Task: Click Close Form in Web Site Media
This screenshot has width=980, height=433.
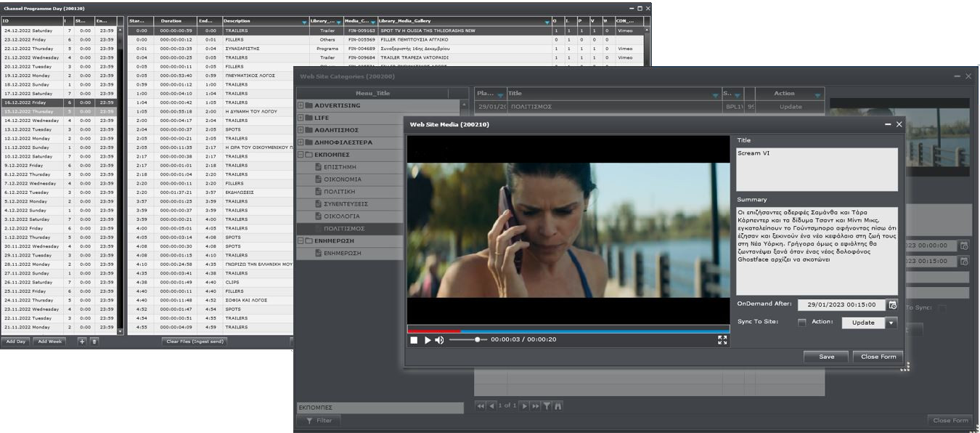Action: [878, 357]
